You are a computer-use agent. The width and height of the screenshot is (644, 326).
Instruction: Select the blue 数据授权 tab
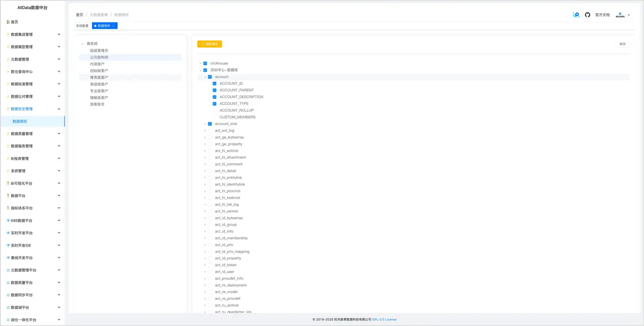(104, 26)
